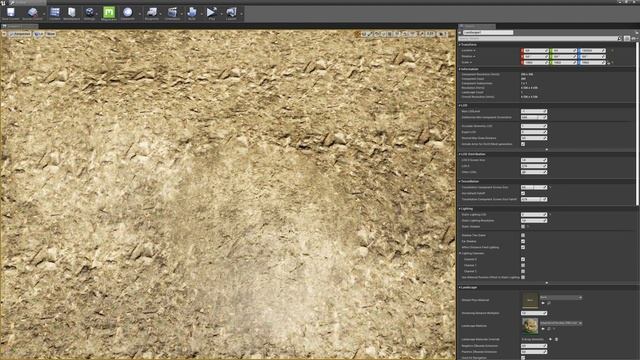Open the Content browser toolbar icon
The height and width of the screenshot is (360, 640).
pyautogui.click(x=55, y=13)
